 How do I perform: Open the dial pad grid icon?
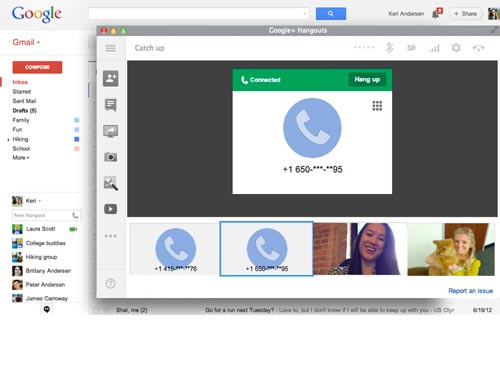377,106
